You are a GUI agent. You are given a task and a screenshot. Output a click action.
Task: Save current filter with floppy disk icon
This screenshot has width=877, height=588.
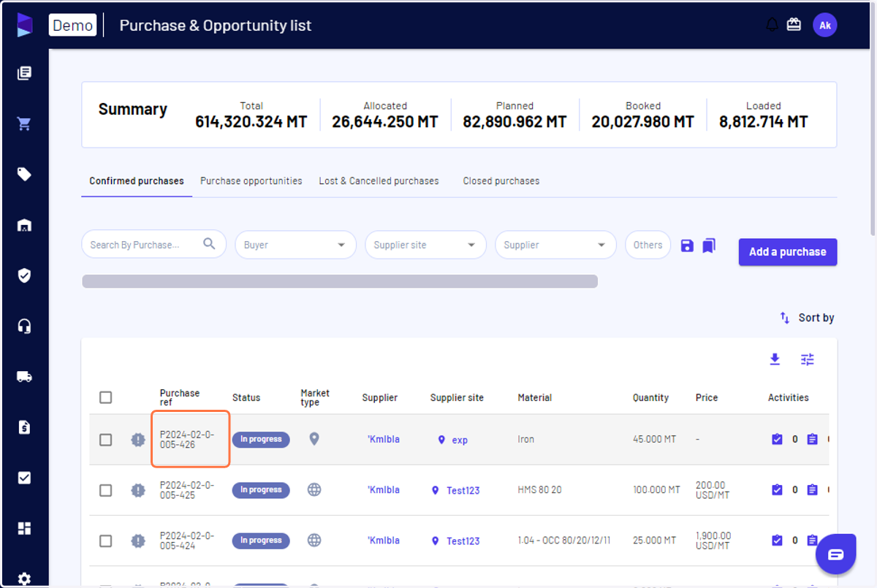(x=687, y=245)
